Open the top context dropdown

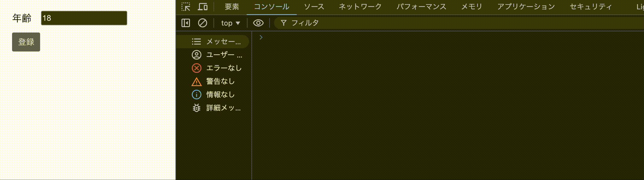coord(231,23)
